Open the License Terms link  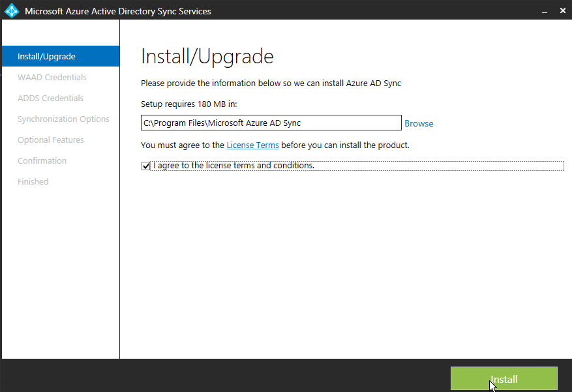tap(252, 145)
